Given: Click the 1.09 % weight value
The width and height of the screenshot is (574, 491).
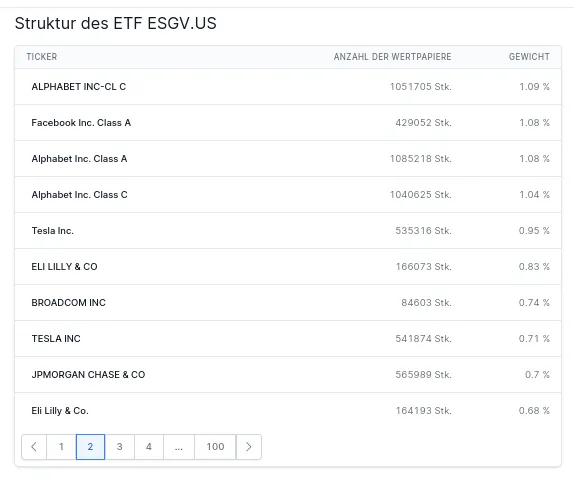Looking at the screenshot, I should (534, 87).
